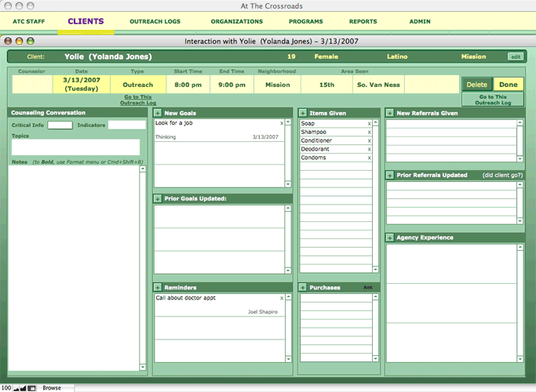Viewport: 536px width, 392px height.
Task: Remove Condoms from Items Given
Action: pyautogui.click(x=369, y=158)
